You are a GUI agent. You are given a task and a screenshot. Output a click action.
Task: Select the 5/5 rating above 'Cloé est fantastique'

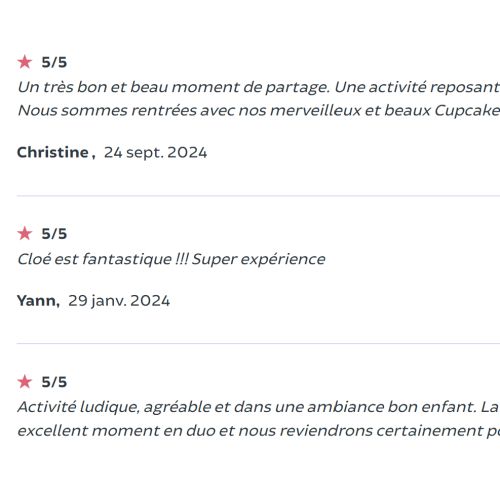pos(54,234)
